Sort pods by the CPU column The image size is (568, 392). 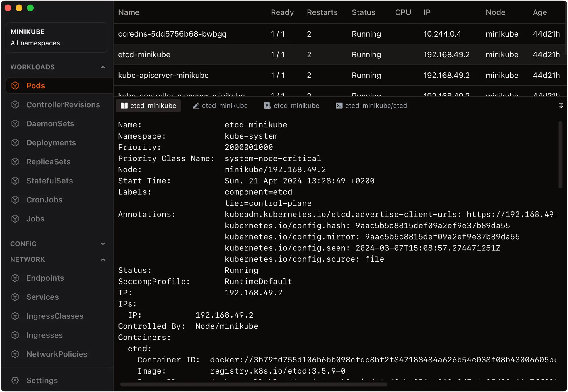403,12
